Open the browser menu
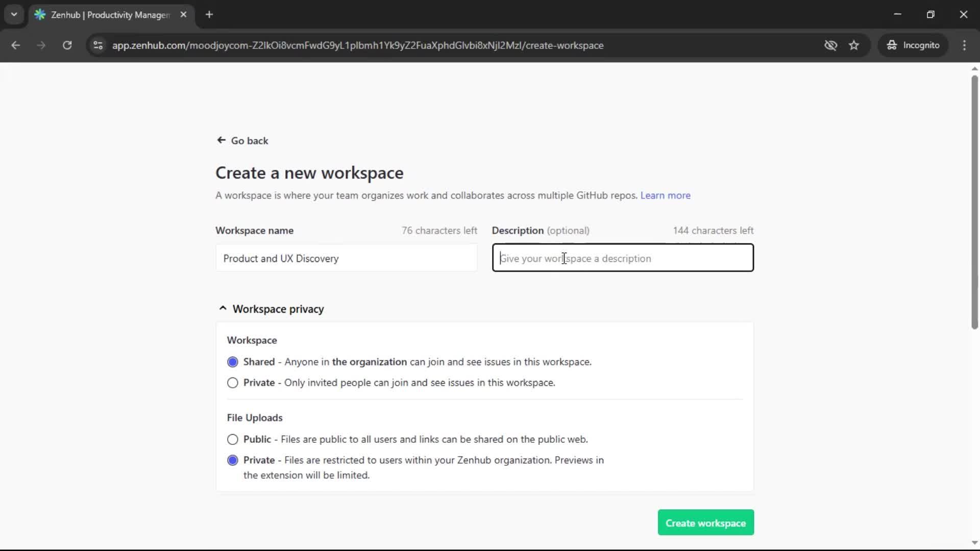Viewport: 980px width, 551px height. (965, 45)
